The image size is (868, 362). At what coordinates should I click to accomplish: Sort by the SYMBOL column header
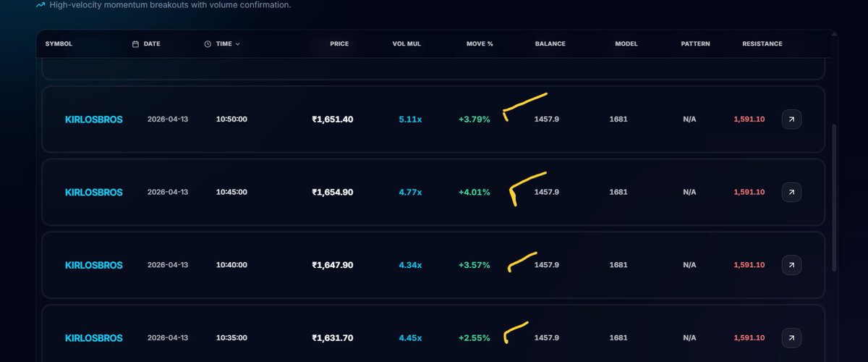59,44
